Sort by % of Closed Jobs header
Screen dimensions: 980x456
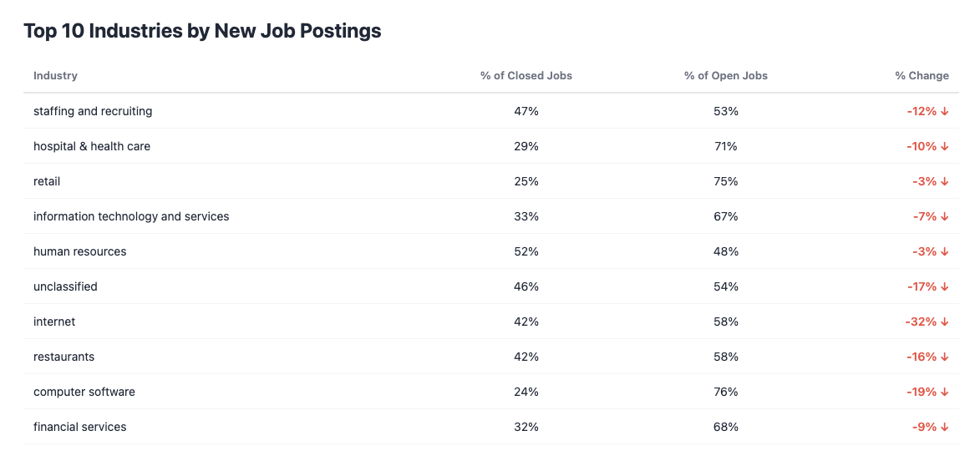point(526,76)
